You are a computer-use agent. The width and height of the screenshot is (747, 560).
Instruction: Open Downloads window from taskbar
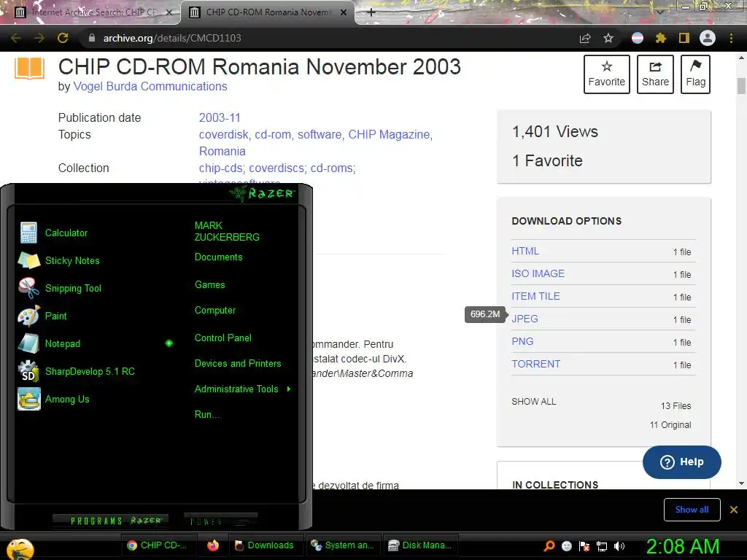tap(265, 545)
